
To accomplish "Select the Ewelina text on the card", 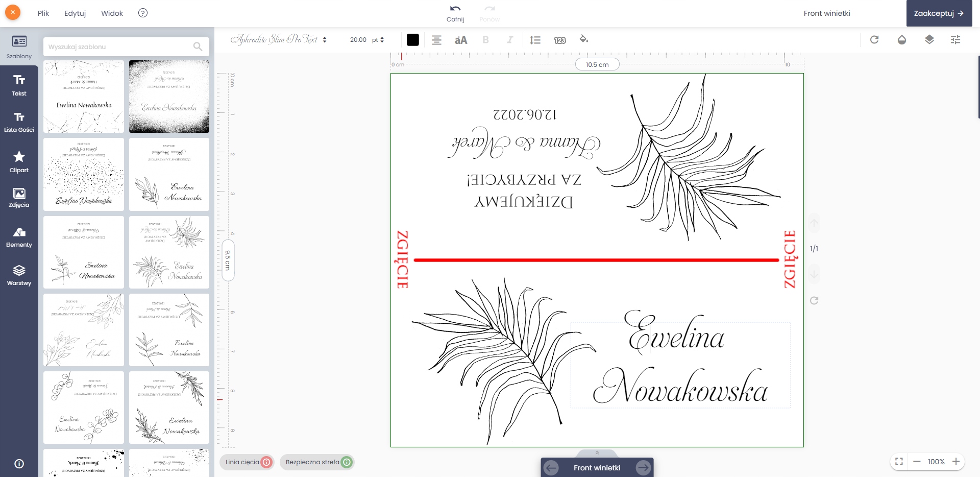I will (x=674, y=332).
